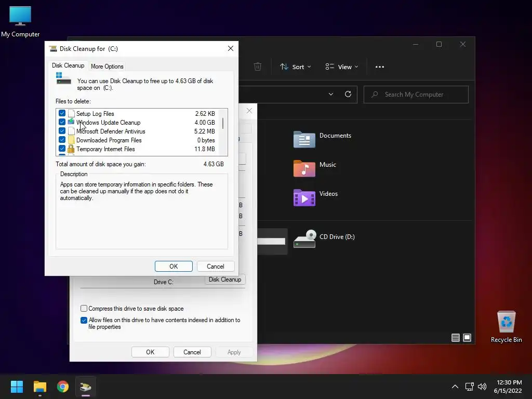Open the View dropdown in Explorer
The height and width of the screenshot is (399, 532).
pyautogui.click(x=341, y=67)
